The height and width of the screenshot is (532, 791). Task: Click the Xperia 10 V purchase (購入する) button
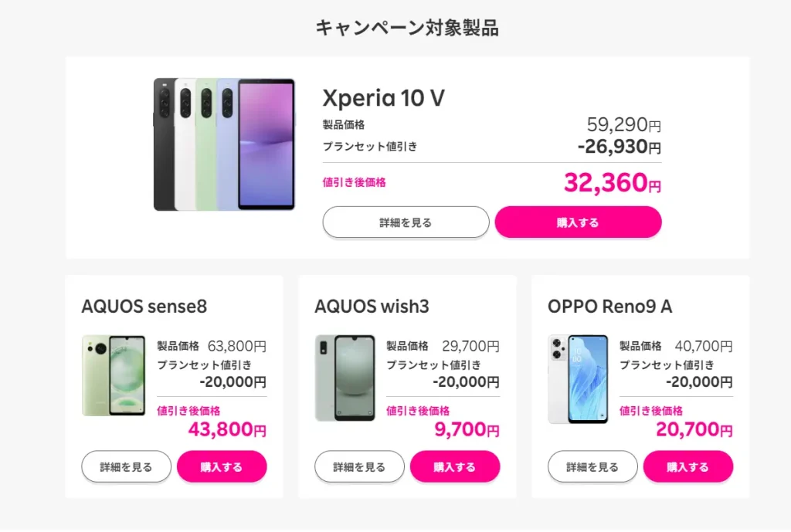click(x=579, y=222)
